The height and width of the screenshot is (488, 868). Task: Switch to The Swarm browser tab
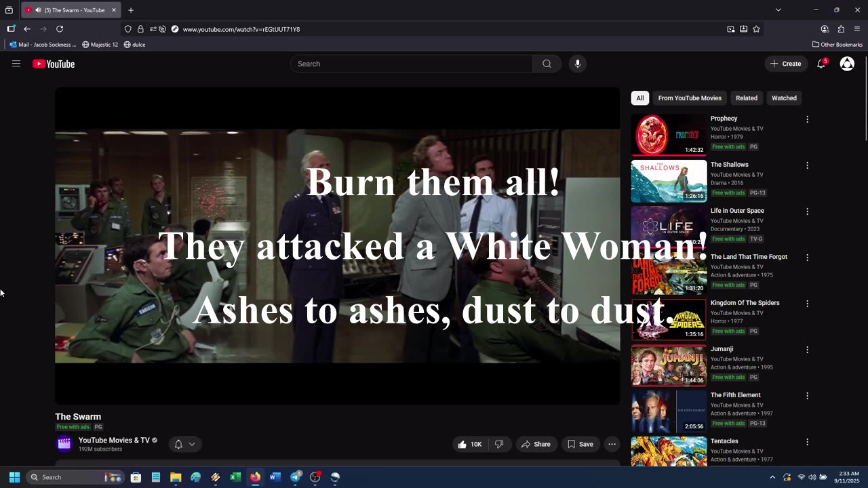[71, 10]
